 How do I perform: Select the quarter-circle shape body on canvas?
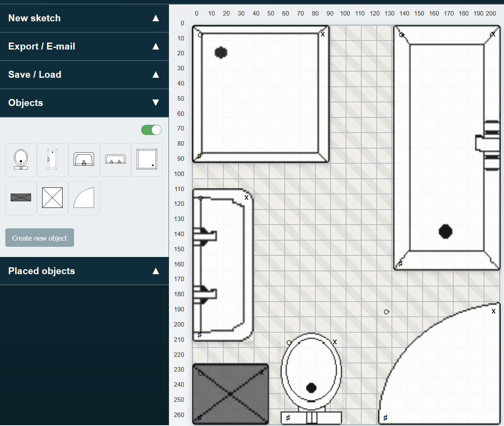tap(440, 363)
